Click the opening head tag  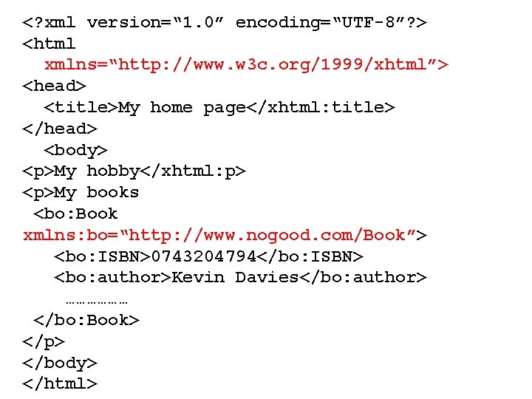point(54,86)
